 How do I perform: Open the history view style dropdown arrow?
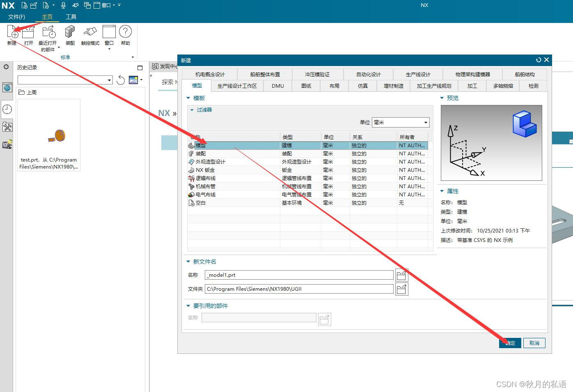tap(141, 80)
